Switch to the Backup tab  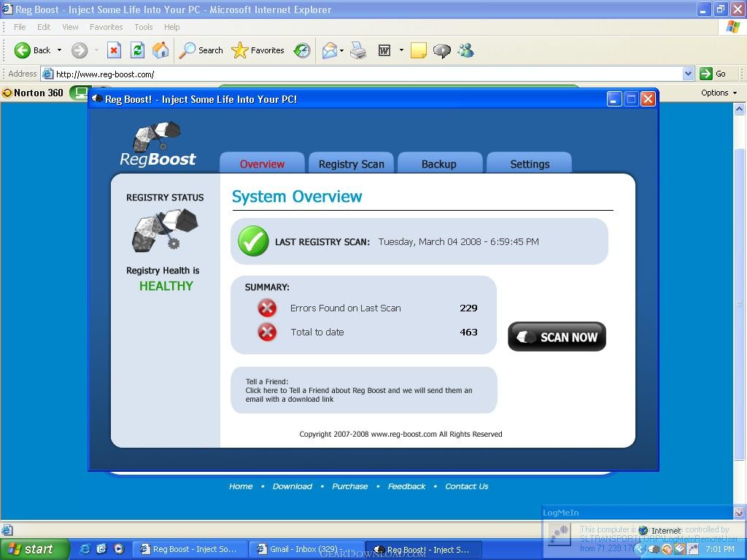(x=439, y=163)
